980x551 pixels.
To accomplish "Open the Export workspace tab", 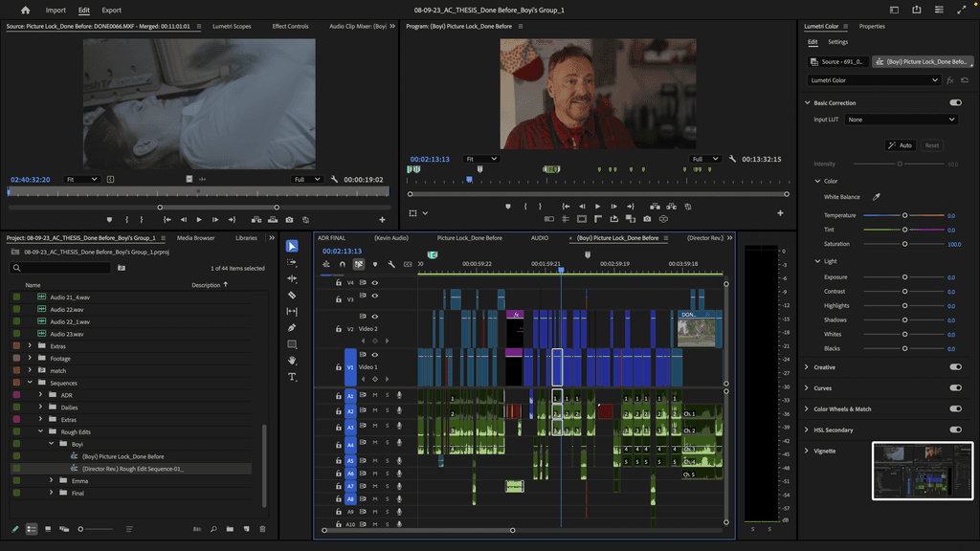I will [111, 10].
